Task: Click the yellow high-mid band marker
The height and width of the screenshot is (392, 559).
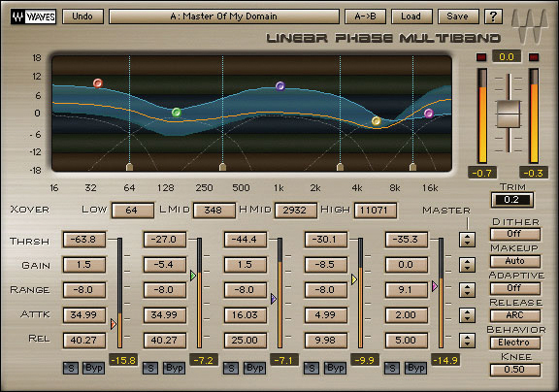Action: 377,121
